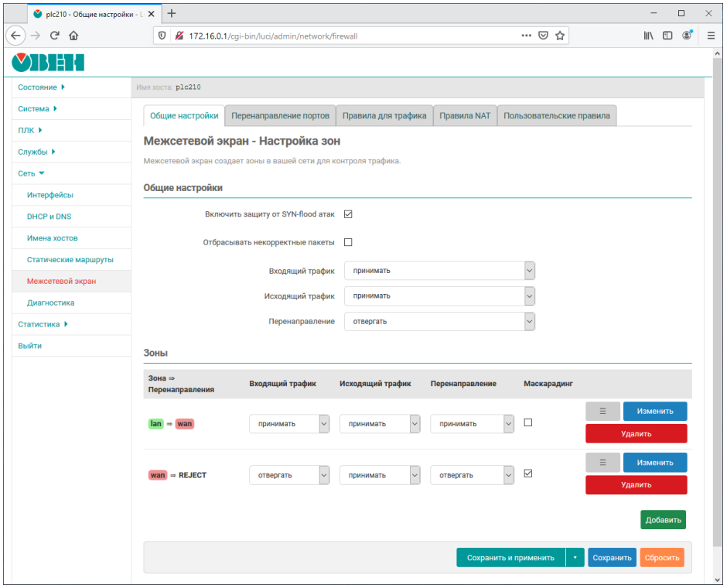Click the OWEN logo in the header
The height and width of the screenshot is (588, 727).
pos(48,63)
